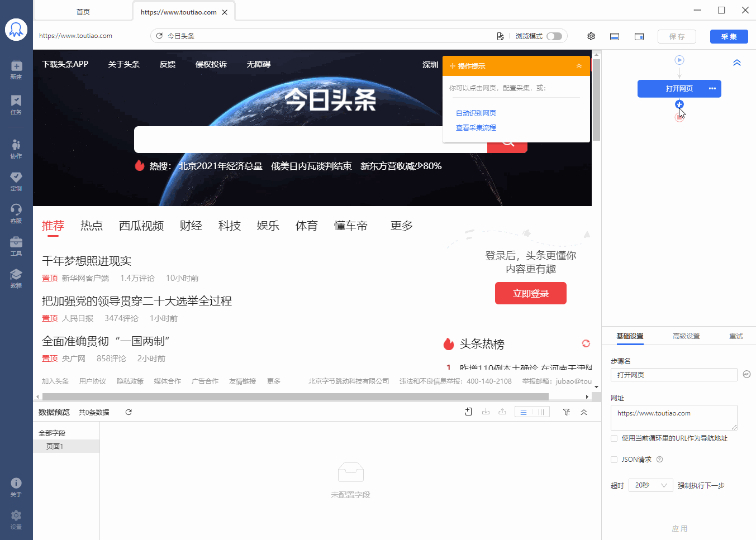Click the side panel layout icon

tap(639, 36)
